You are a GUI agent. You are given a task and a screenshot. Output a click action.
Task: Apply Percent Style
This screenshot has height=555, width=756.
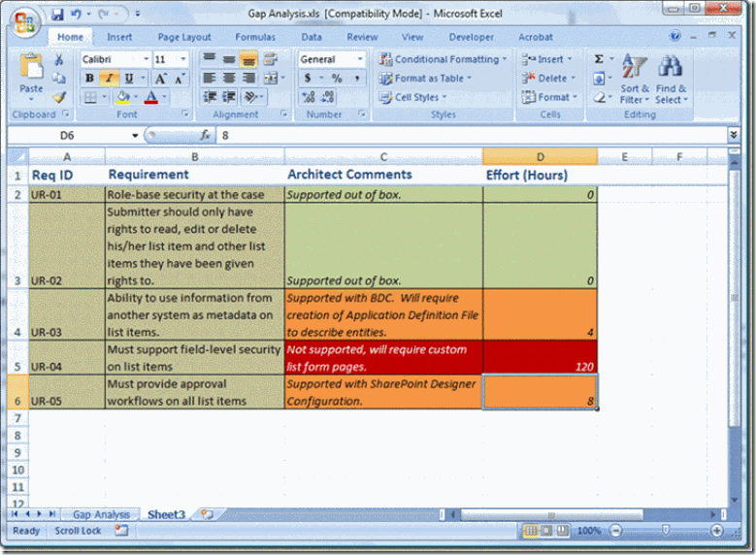point(337,79)
